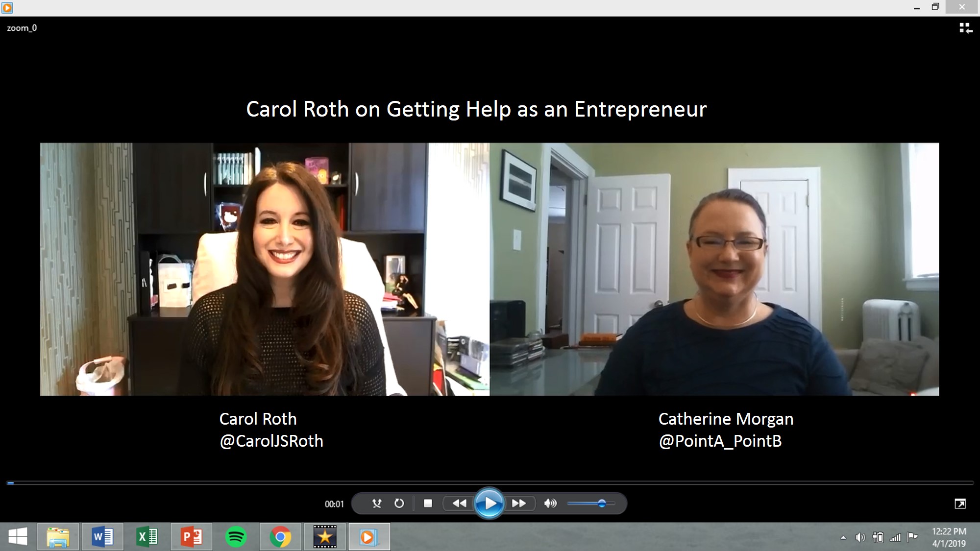Toggle full screen view icon

click(x=960, y=504)
